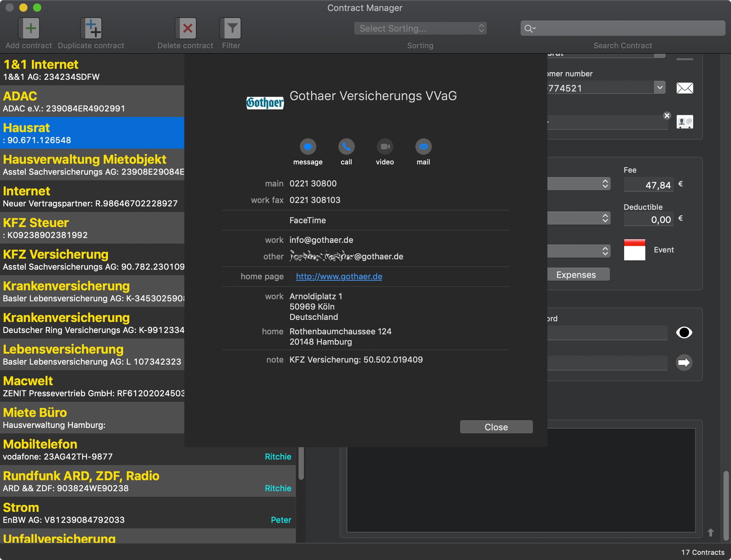The height and width of the screenshot is (560, 731).
Task: Select the Unfallversicherung contract
Action: (x=148, y=536)
